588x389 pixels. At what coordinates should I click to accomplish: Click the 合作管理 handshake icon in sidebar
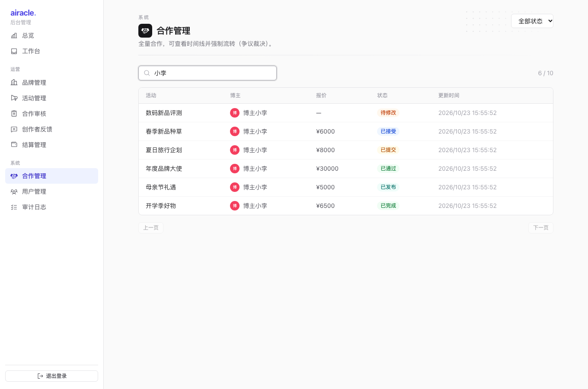14,176
